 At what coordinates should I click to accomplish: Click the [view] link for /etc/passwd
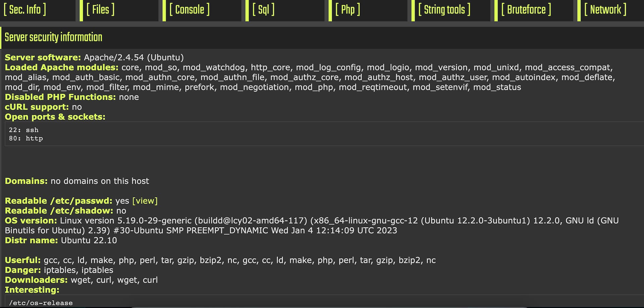(x=145, y=201)
